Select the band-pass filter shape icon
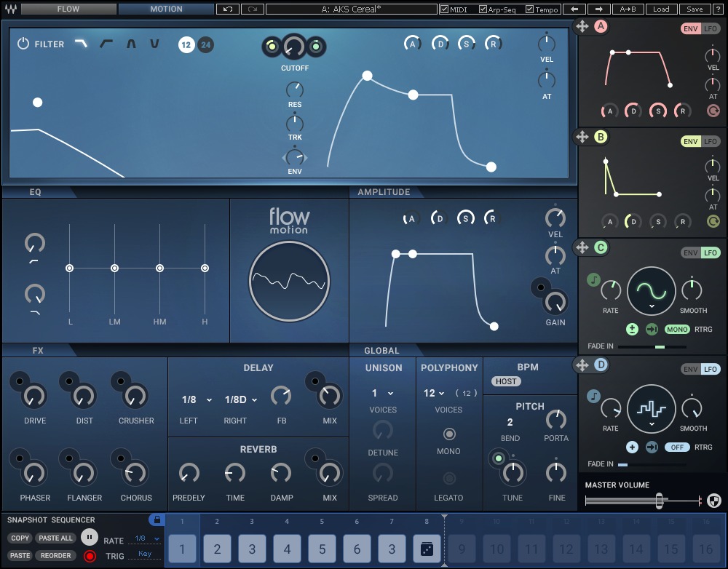 coord(131,44)
